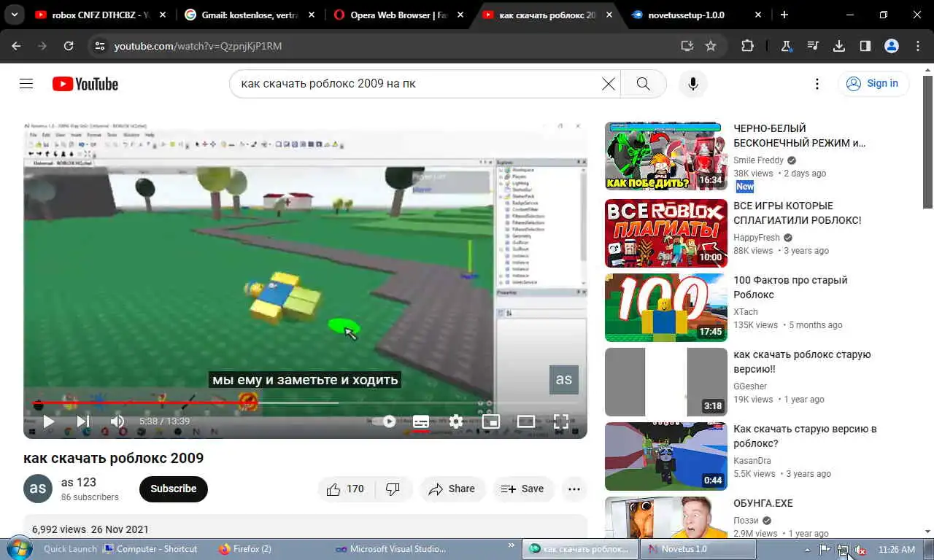The height and width of the screenshot is (560, 934).
Task: View site information icon in address bar
Action: tap(100, 46)
